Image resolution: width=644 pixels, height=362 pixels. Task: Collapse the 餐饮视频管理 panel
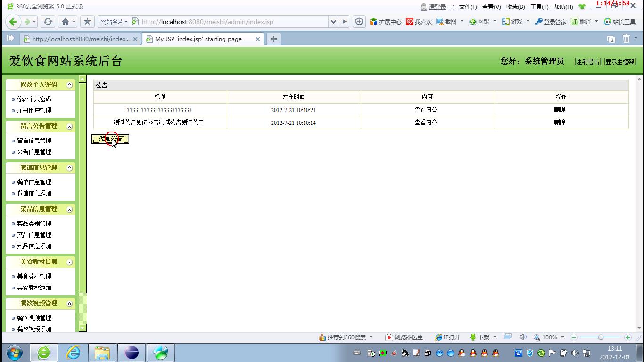pos(69,304)
